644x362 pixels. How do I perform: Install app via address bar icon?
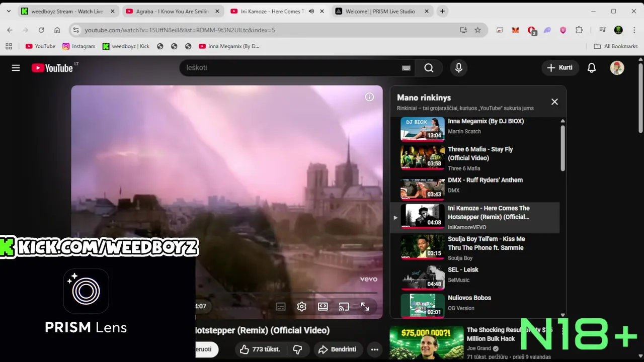[463, 30]
